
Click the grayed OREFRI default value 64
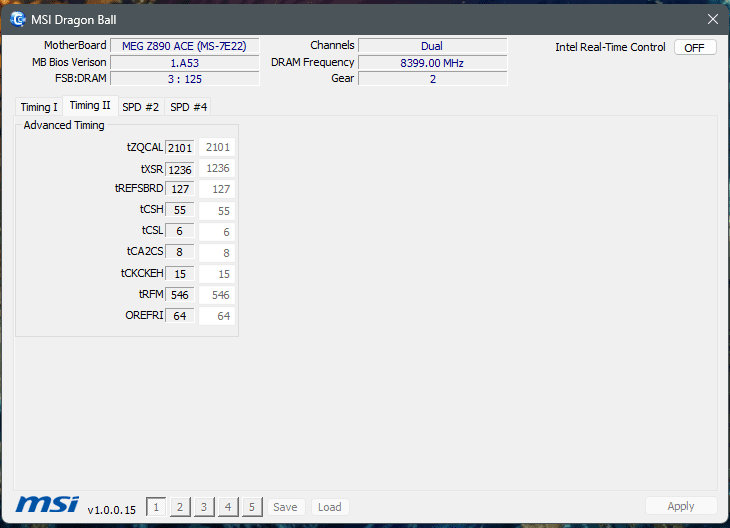217,316
